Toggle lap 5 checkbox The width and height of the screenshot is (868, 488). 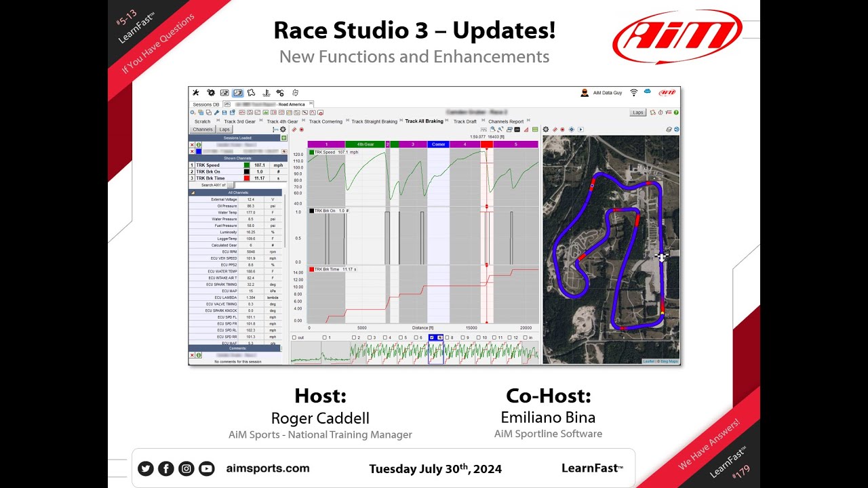(401, 338)
